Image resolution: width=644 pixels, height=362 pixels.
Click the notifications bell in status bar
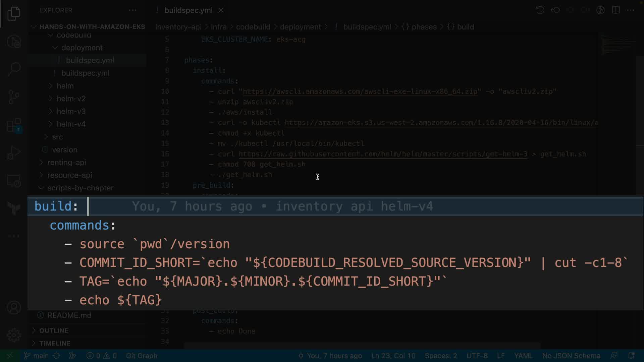point(631,356)
